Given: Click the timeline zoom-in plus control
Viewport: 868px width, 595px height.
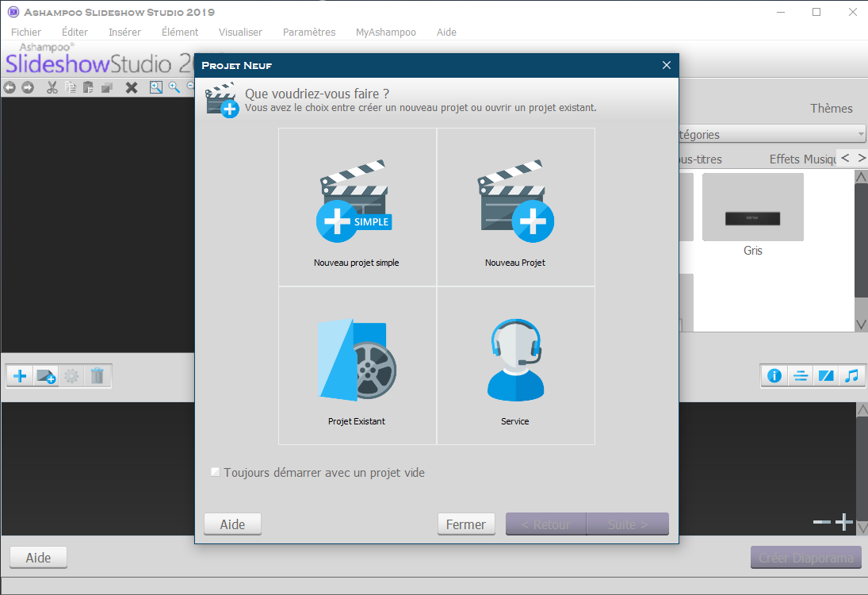Looking at the screenshot, I should pos(844,522).
